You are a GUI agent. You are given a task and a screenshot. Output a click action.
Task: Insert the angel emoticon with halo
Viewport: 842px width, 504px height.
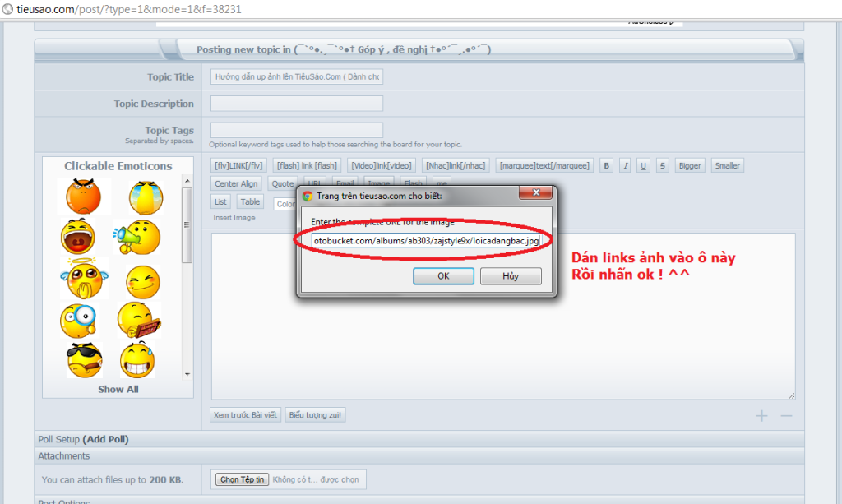tap(83, 278)
